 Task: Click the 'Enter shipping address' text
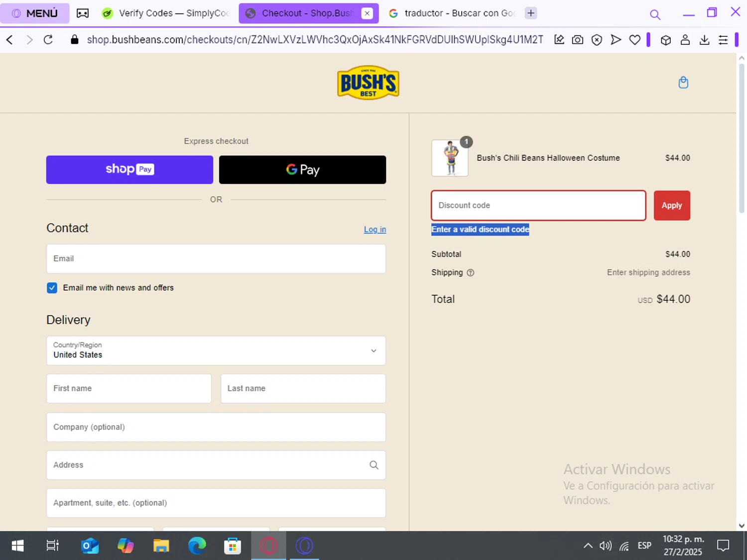tap(648, 272)
